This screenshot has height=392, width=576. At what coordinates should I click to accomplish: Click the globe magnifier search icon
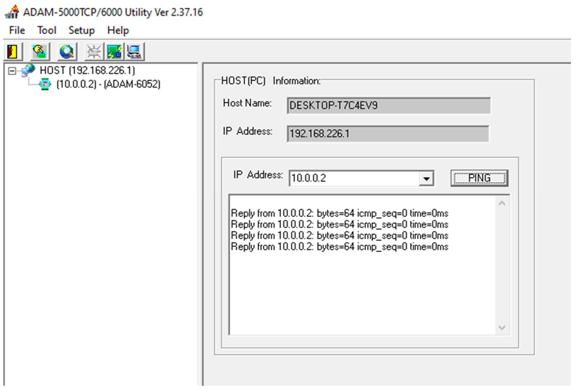(x=67, y=52)
